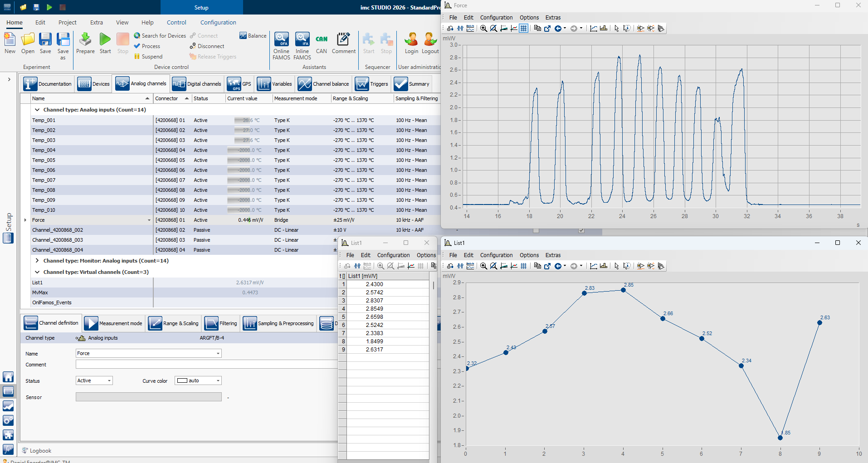Expand the Monitor: Analog inputs group
This screenshot has height=463, width=868.
pyautogui.click(x=37, y=261)
